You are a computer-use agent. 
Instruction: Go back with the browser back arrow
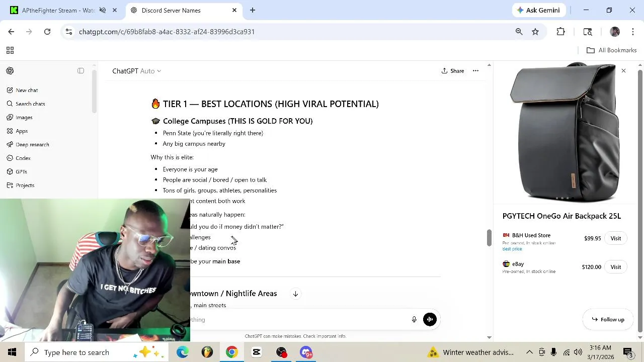tap(11, 32)
